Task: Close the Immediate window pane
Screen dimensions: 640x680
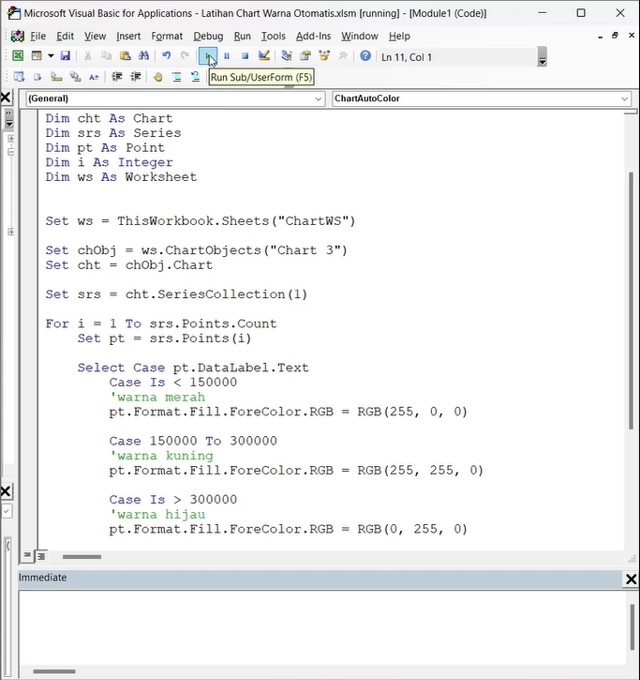Action: [631, 579]
